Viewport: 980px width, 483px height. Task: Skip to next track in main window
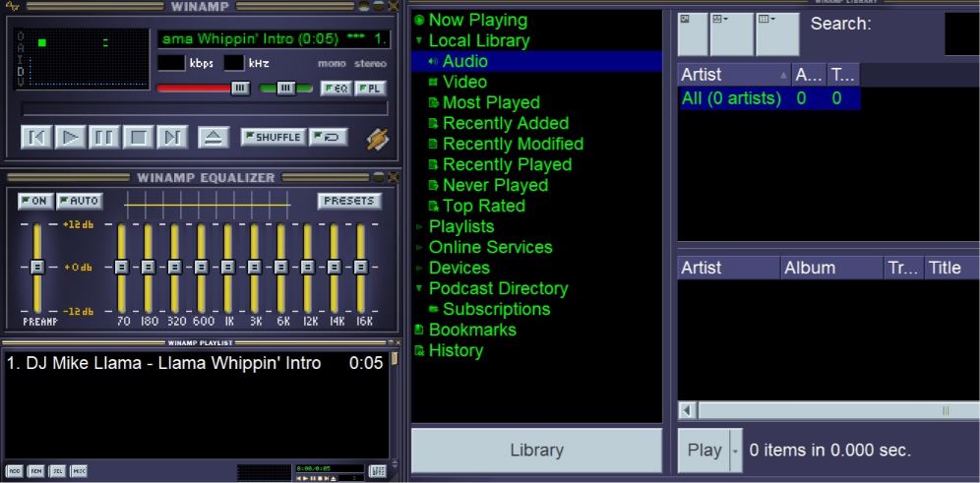point(172,137)
